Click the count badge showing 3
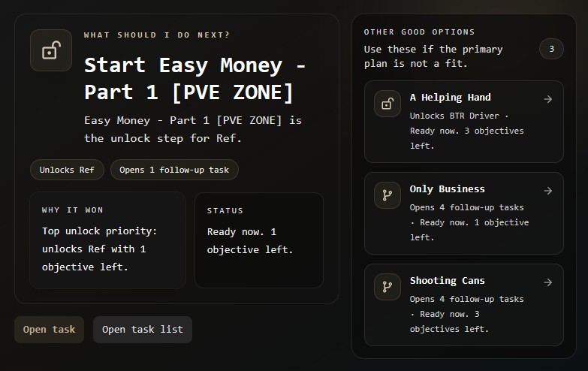 [551, 49]
